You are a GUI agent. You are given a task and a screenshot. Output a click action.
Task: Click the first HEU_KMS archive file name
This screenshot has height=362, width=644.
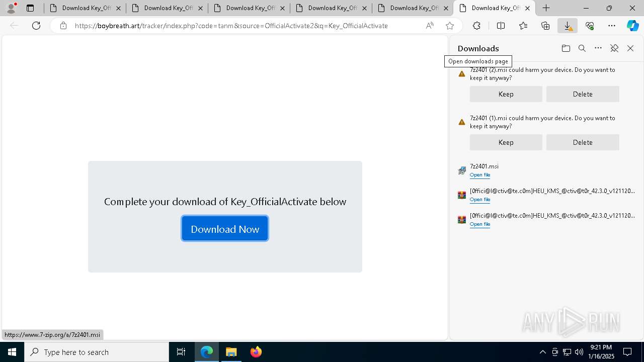[x=552, y=191]
